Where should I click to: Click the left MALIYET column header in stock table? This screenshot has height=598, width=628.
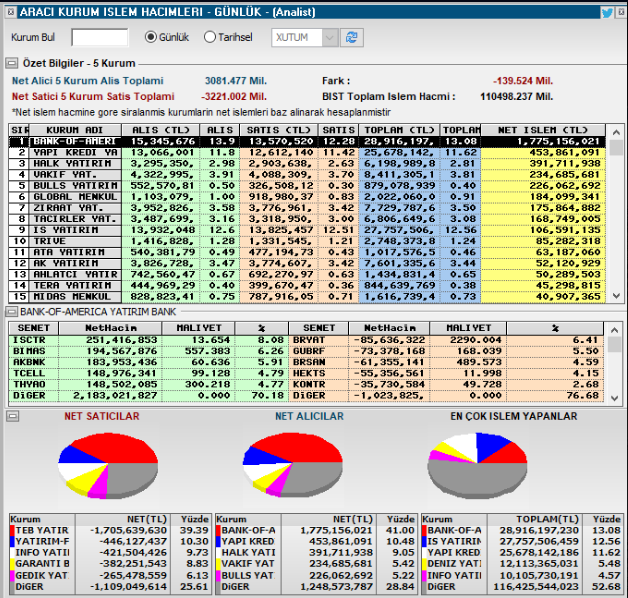point(199,328)
